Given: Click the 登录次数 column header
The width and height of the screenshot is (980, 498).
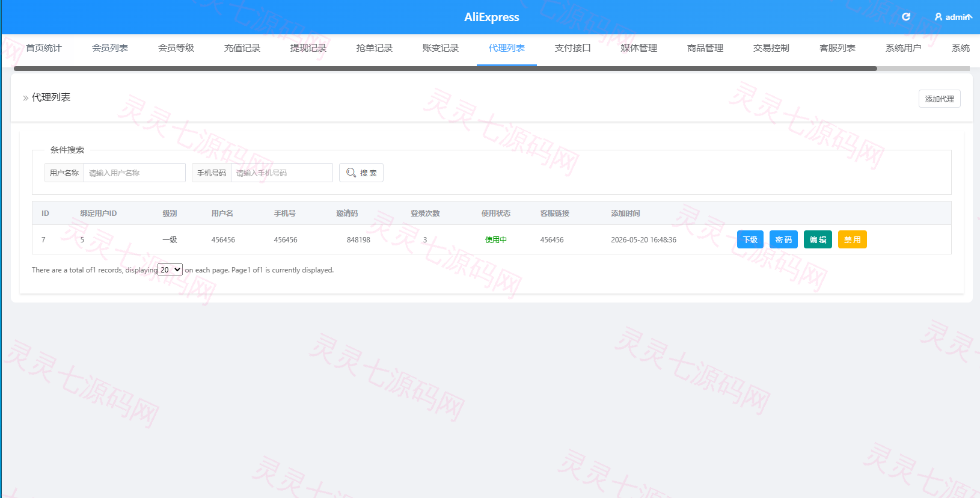Looking at the screenshot, I should point(425,214).
